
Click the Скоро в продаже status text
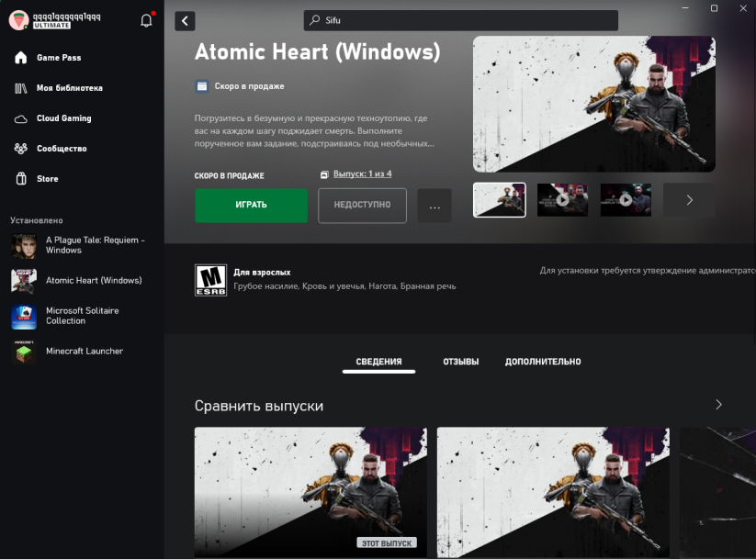coord(249,86)
